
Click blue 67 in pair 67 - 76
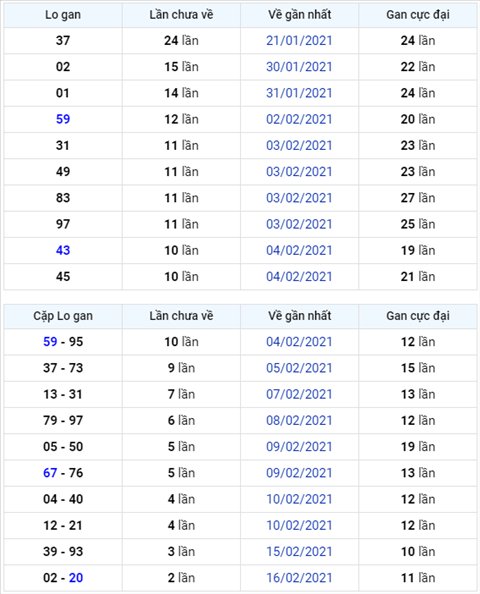click(x=50, y=473)
